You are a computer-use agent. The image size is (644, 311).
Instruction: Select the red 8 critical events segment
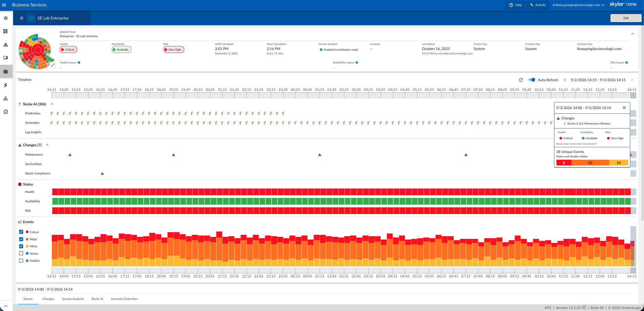pos(564,163)
